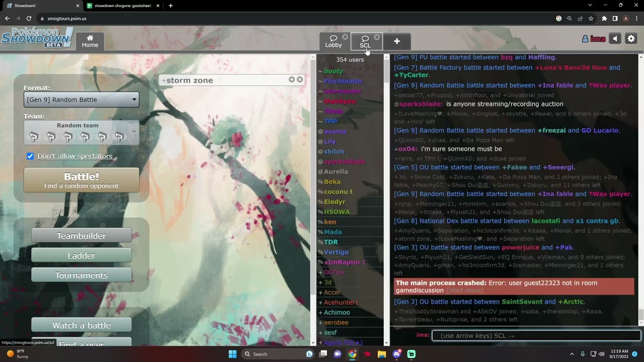
Task: Reload the current page
Action: [29, 19]
